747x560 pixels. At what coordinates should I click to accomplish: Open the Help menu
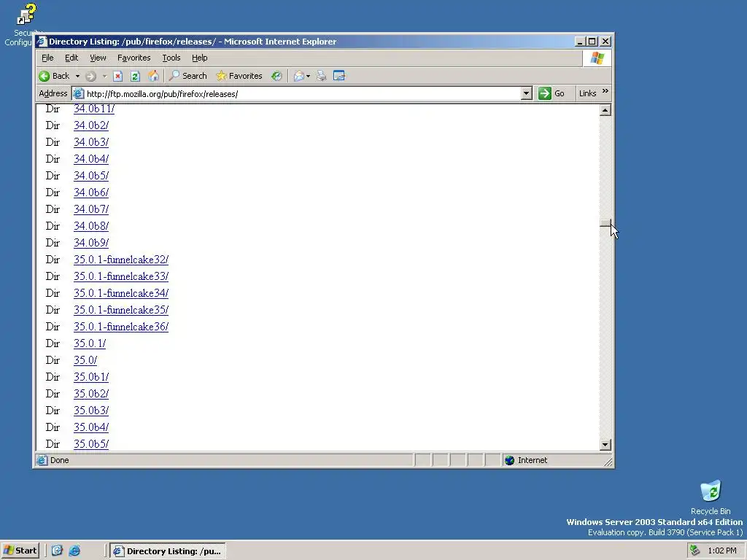tap(200, 58)
